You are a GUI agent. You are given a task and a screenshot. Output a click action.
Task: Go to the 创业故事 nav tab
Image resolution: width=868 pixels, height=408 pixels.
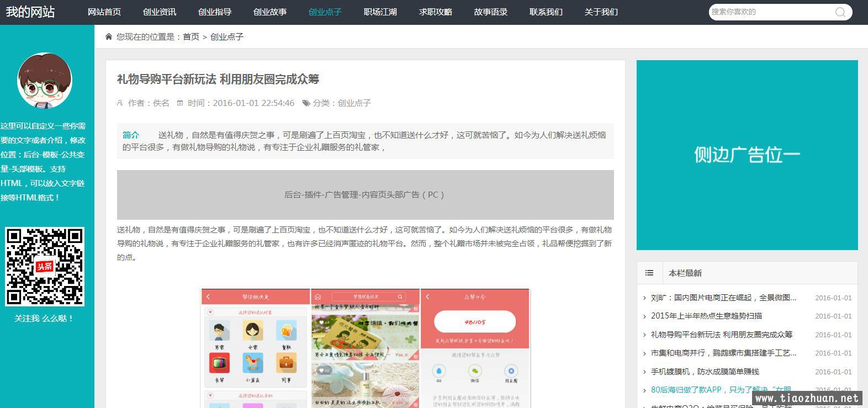[x=270, y=12]
